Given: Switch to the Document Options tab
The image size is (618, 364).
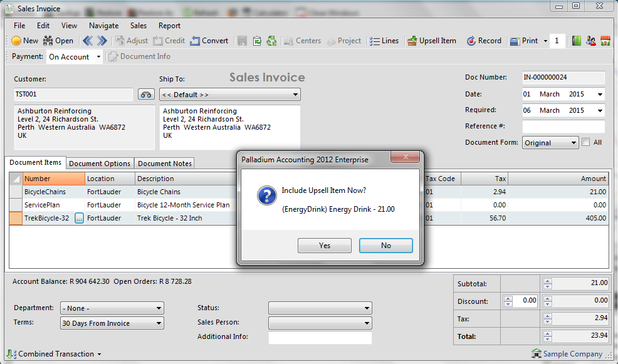Looking at the screenshot, I should (100, 164).
